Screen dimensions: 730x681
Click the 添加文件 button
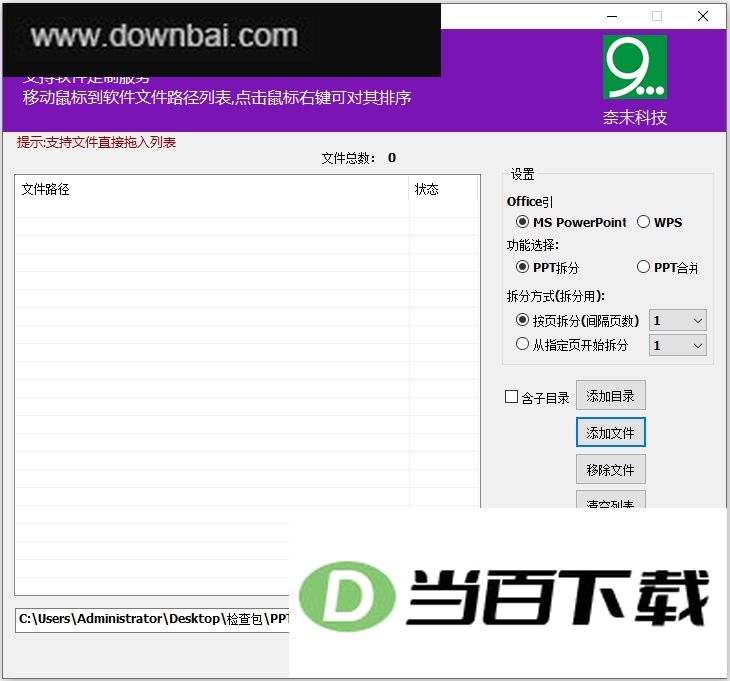(610, 432)
